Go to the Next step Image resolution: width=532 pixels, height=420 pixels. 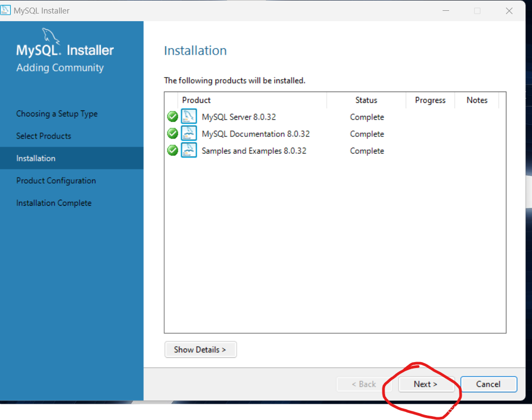[426, 384]
